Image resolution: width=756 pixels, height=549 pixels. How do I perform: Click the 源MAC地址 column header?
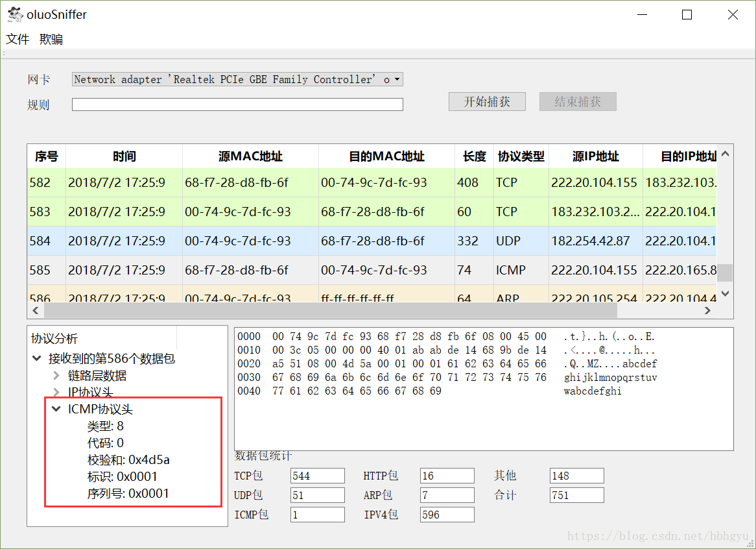click(x=250, y=156)
